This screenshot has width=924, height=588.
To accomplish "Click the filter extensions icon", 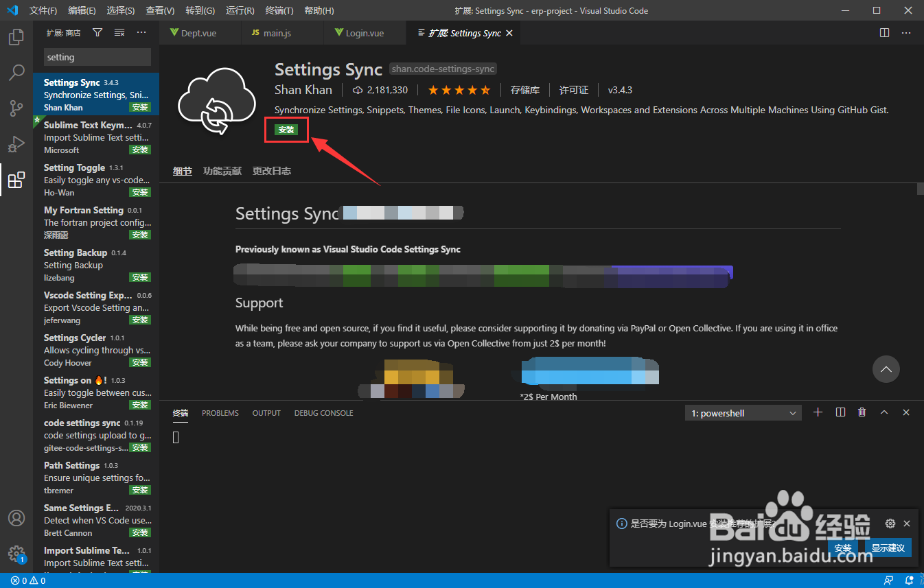I will (x=97, y=32).
